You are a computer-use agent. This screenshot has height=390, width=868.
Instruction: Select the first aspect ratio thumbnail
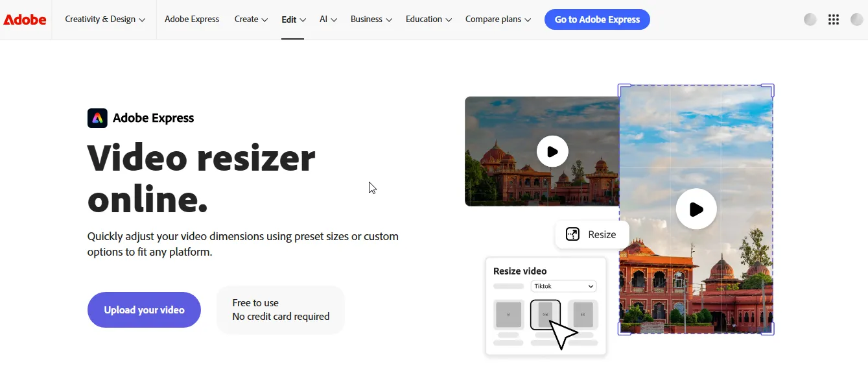click(509, 315)
